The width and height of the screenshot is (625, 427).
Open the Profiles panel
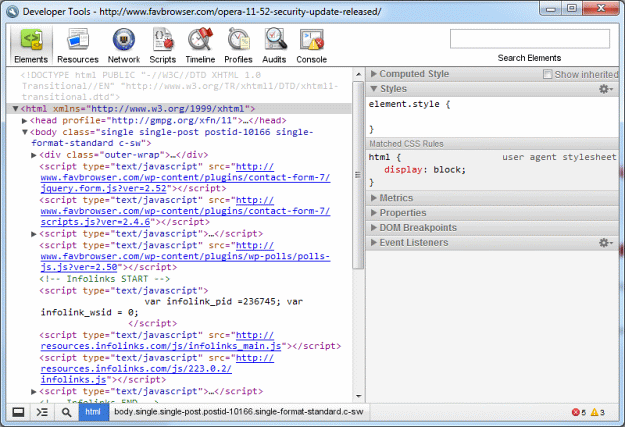(238, 45)
